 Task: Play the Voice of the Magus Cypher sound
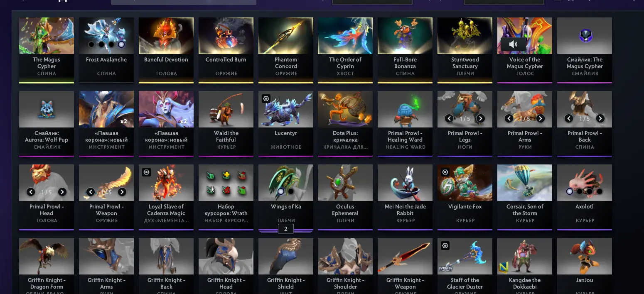tap(513, 44)
